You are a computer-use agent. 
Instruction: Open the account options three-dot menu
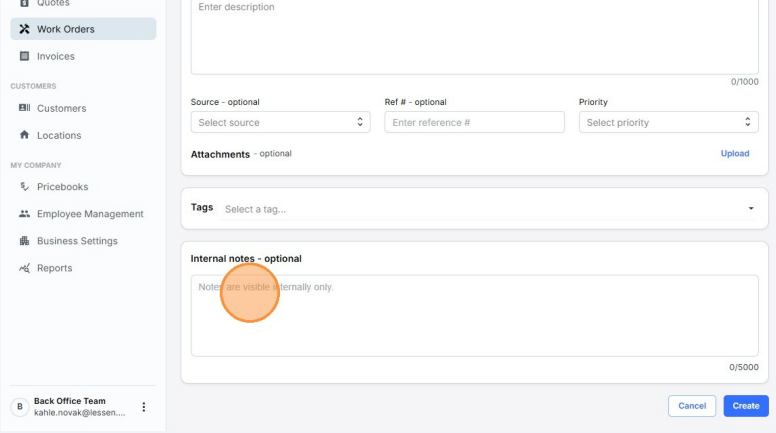(144, 407)
